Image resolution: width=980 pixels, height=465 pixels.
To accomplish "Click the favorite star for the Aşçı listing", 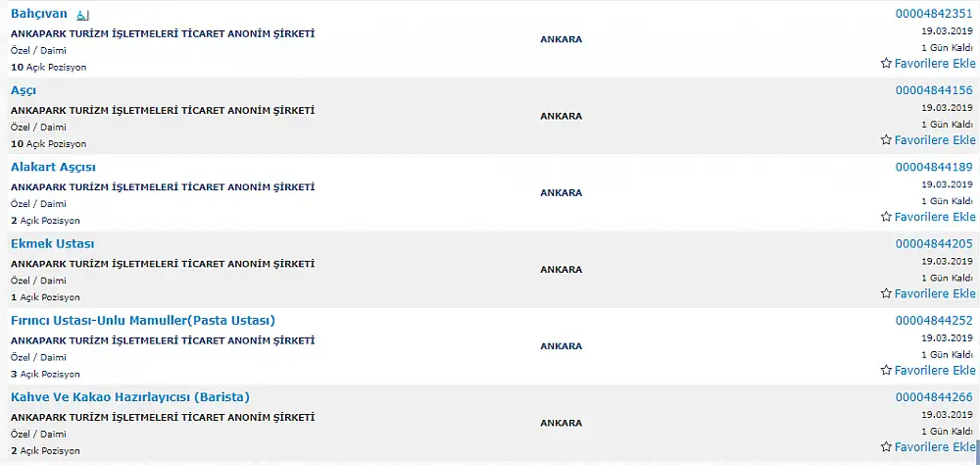I will coord(886,140).
